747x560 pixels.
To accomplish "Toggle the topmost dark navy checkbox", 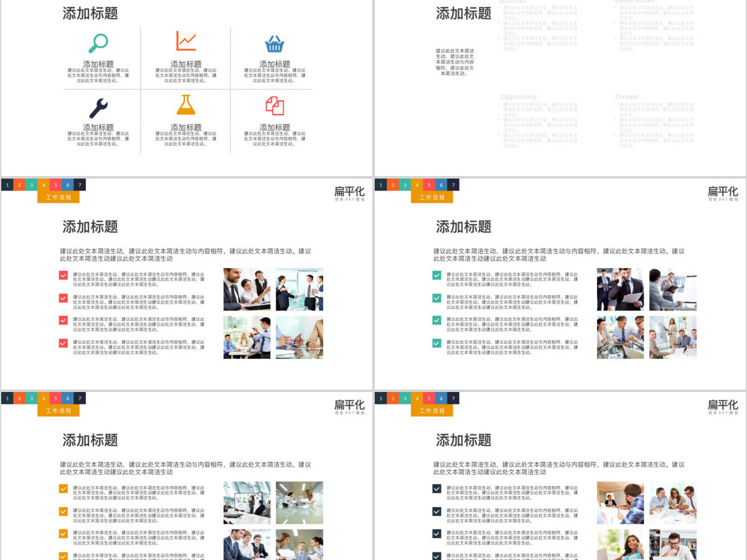I will tap(437, 488).
